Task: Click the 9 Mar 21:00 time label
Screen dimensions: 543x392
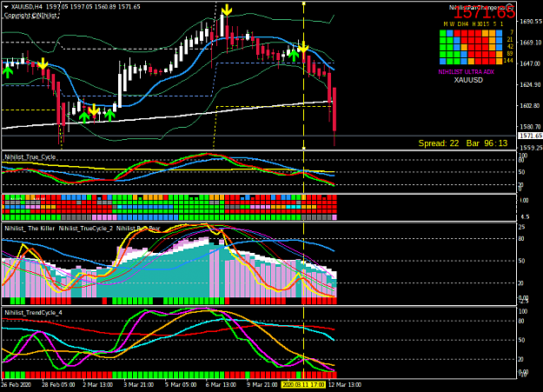Action: pyautogui.click(x=262, y=385)
